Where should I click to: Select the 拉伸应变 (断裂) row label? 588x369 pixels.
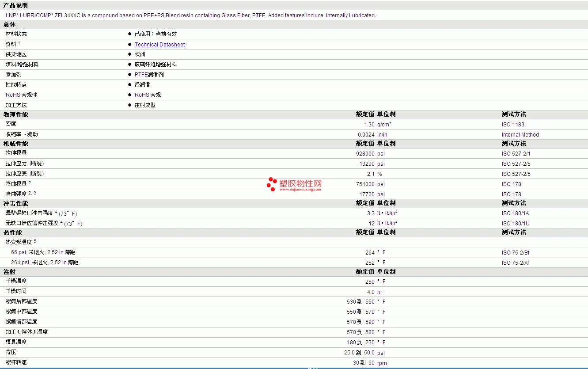(x=25, y=174)
